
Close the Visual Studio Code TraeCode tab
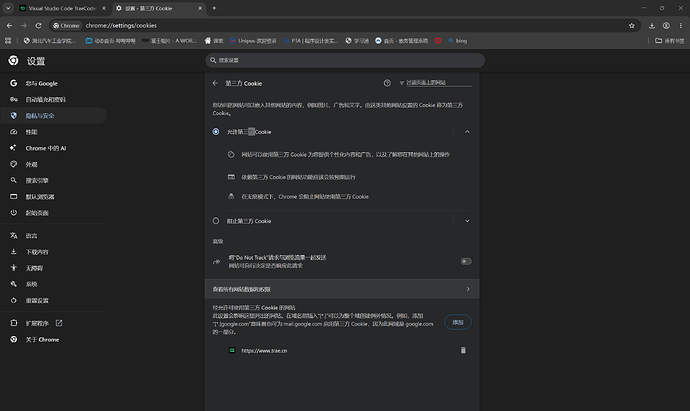coord(104,8)
